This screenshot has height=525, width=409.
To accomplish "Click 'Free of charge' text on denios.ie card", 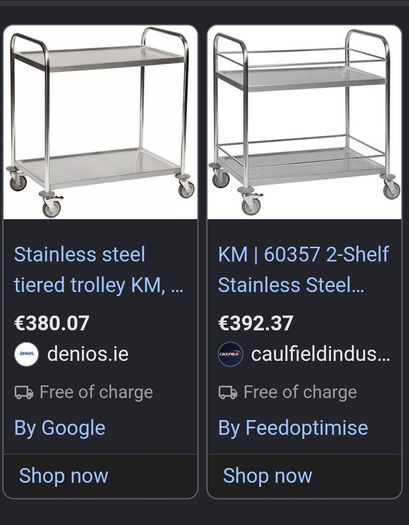I will [96, 392].
